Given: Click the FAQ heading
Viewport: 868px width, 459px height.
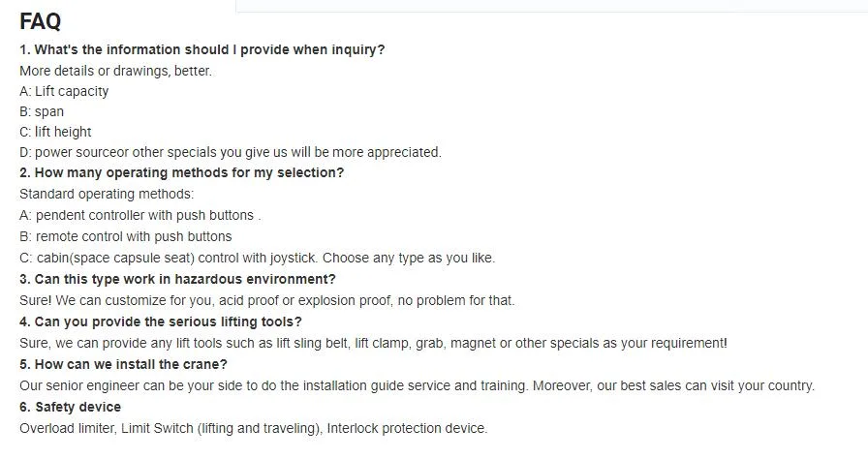Looking at the screenshot, I should pyautogui.click(x=40, y=21).
